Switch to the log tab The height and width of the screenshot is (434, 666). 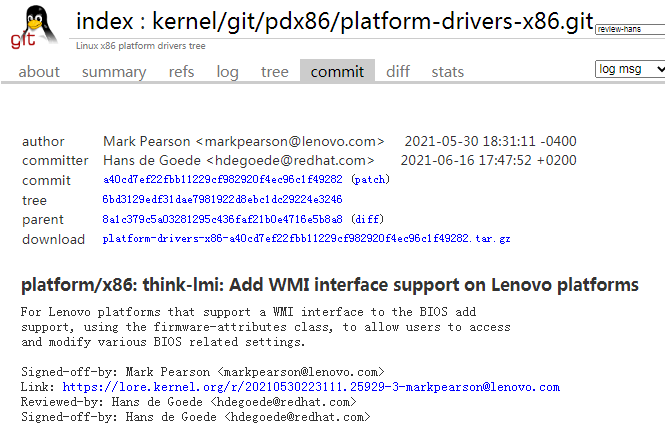pyautogui.click(x=228, y=71)
